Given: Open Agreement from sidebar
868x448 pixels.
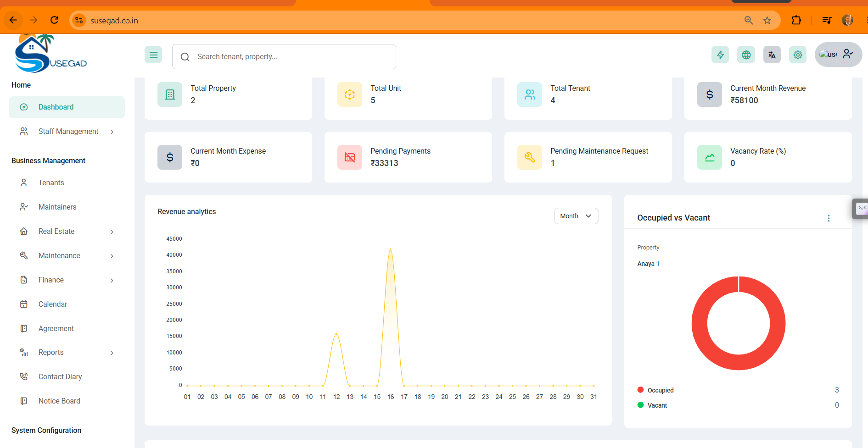Looking at the screenshot, I should tap(56, 328).
